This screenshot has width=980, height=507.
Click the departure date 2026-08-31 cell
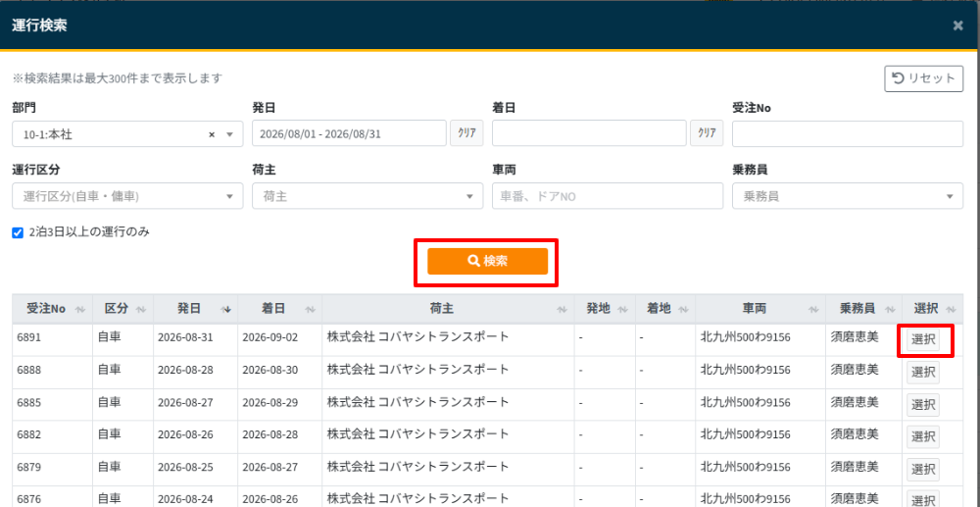coord(195,340)
